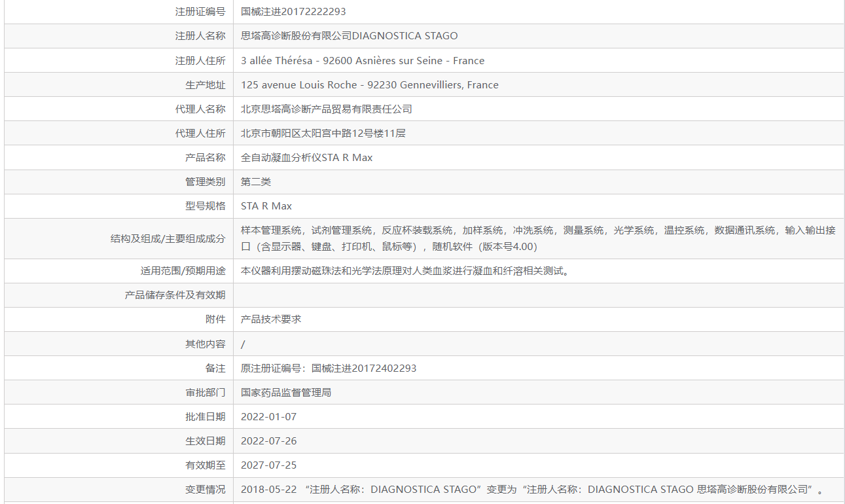Select address 3 allée Thérésa Asnières sur Seine
The height and width of the screenshot is (504, 845).
tap(363, 60)
